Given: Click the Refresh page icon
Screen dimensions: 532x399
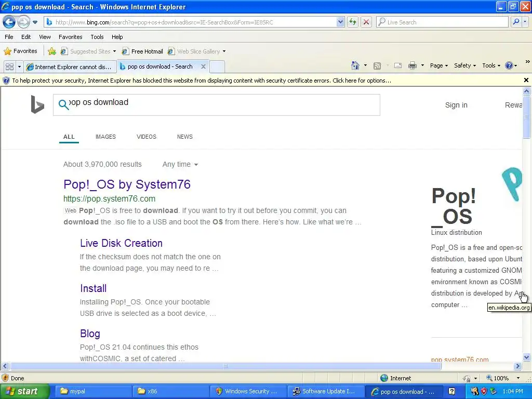Looking at the screenshot, I should 353,22.
